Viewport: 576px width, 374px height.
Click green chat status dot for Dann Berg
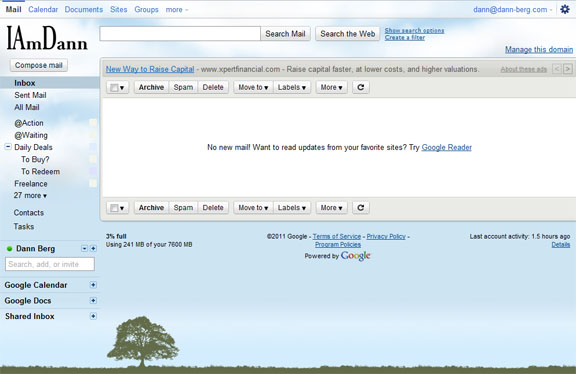coord(10,249)
